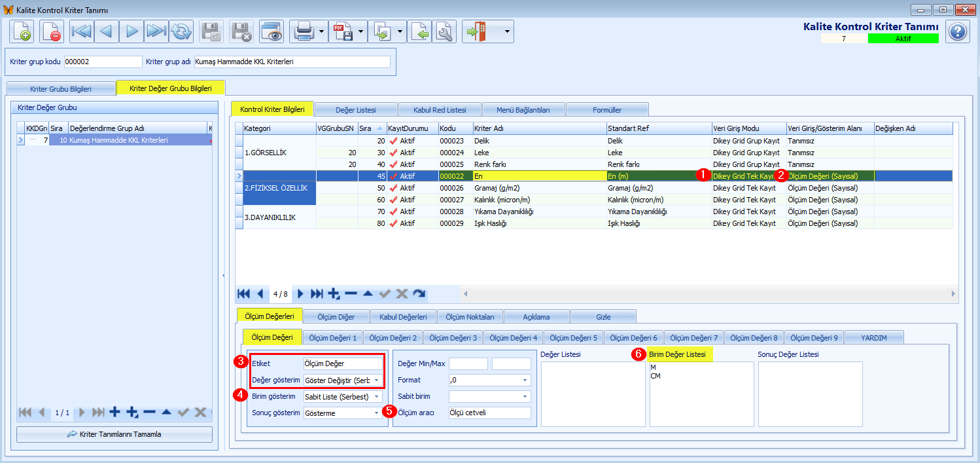Image resolution: width=980 pixels, height=463 pixels.
Task: Expand the copy/export dropdown arrow
Action: (400, 31)
